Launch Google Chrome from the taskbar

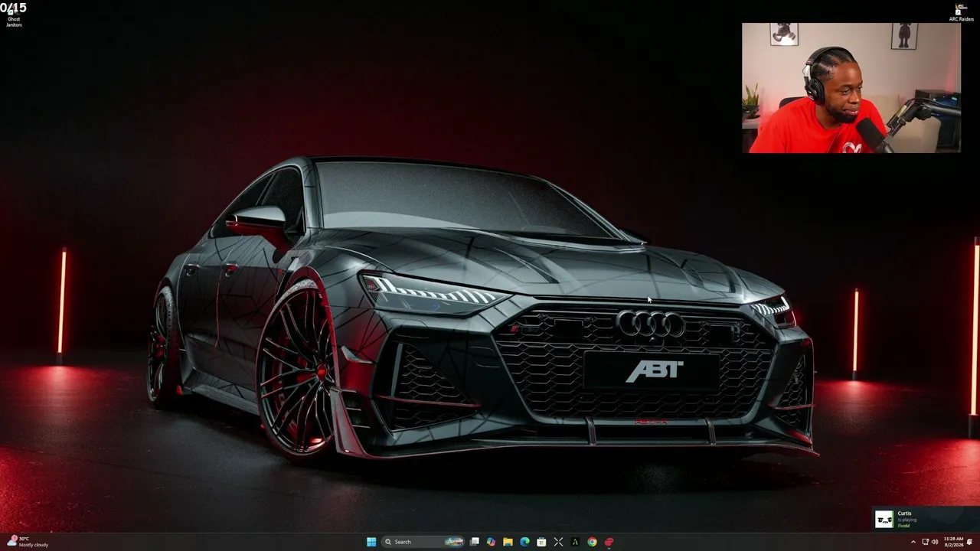tap(592, 542)
